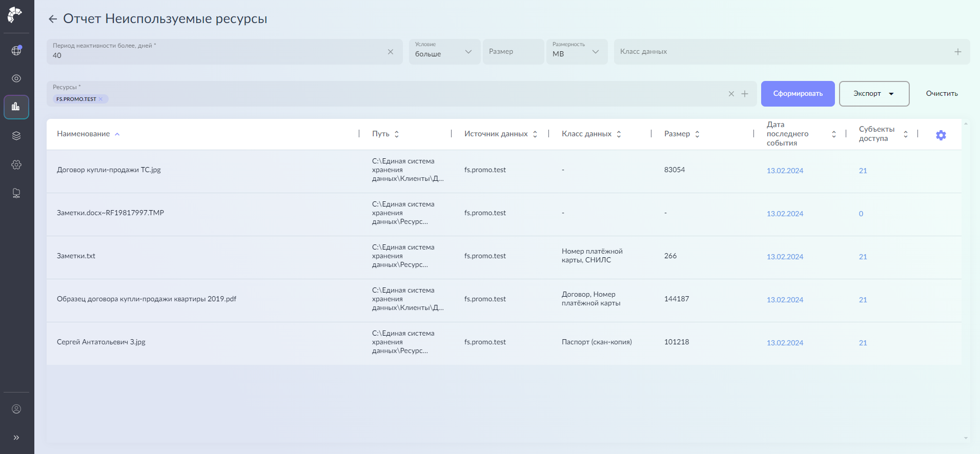The width and height of the screenshot is (980, 454).
Task: Open the stacked layers sidebar icon
Action: 16,136
